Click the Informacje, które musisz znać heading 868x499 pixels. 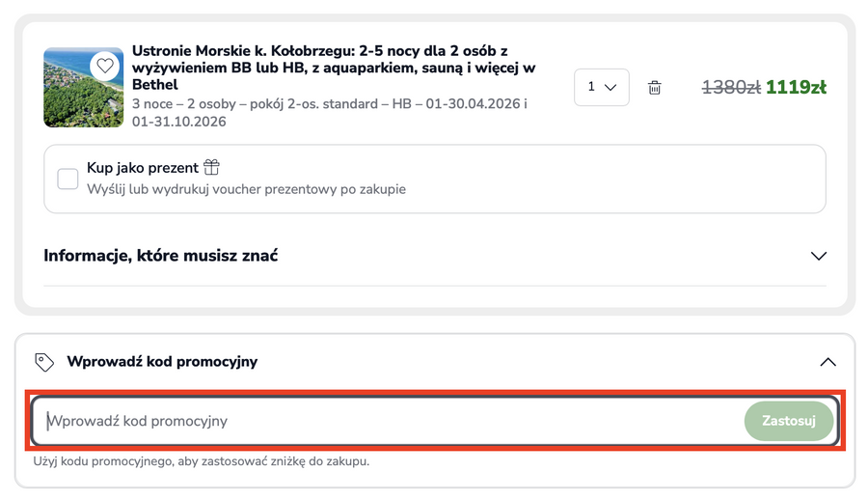(x=161, y=256)
